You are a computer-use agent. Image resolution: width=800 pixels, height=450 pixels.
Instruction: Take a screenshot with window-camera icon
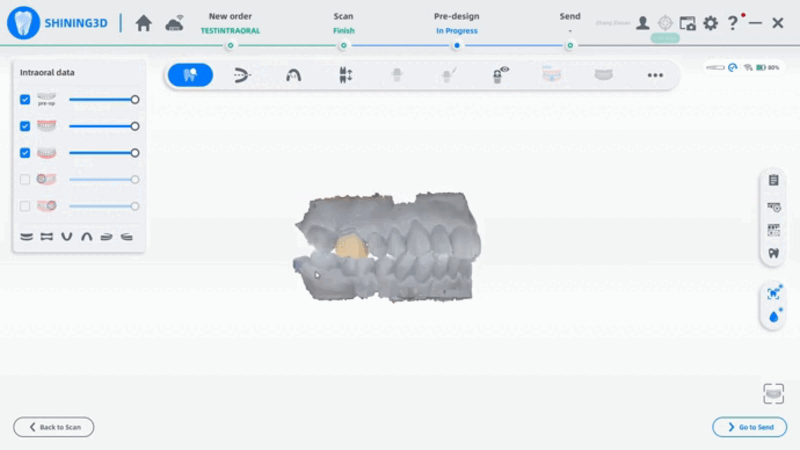(688, 23)
